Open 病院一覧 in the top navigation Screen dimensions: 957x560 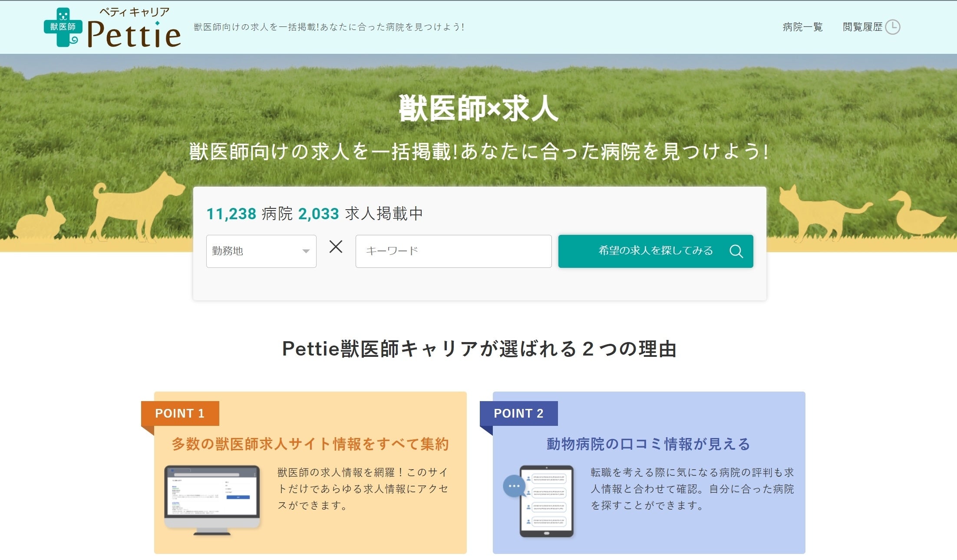[802, 27]
